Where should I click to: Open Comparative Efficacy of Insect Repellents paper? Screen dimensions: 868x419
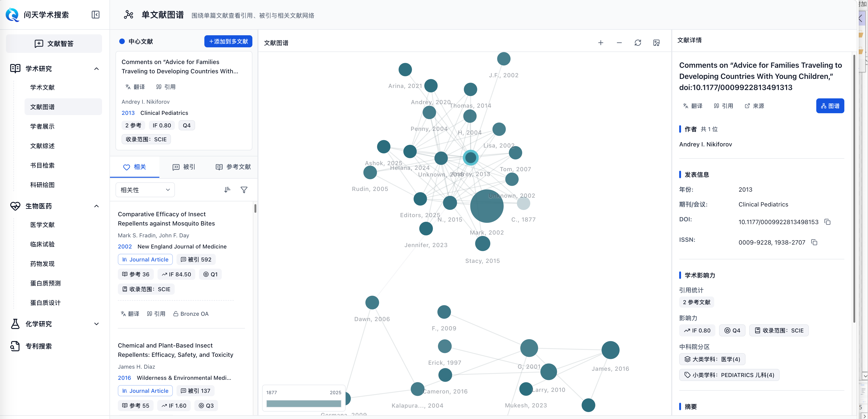pyautogui.click(x=167, y=219)
